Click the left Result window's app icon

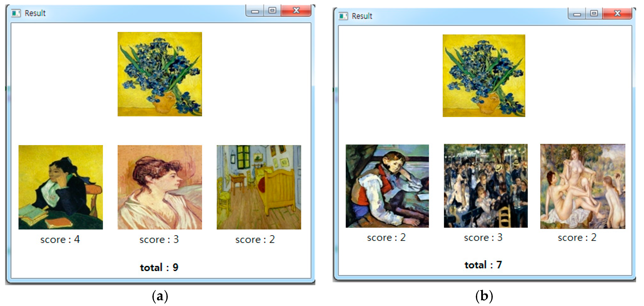16,13
